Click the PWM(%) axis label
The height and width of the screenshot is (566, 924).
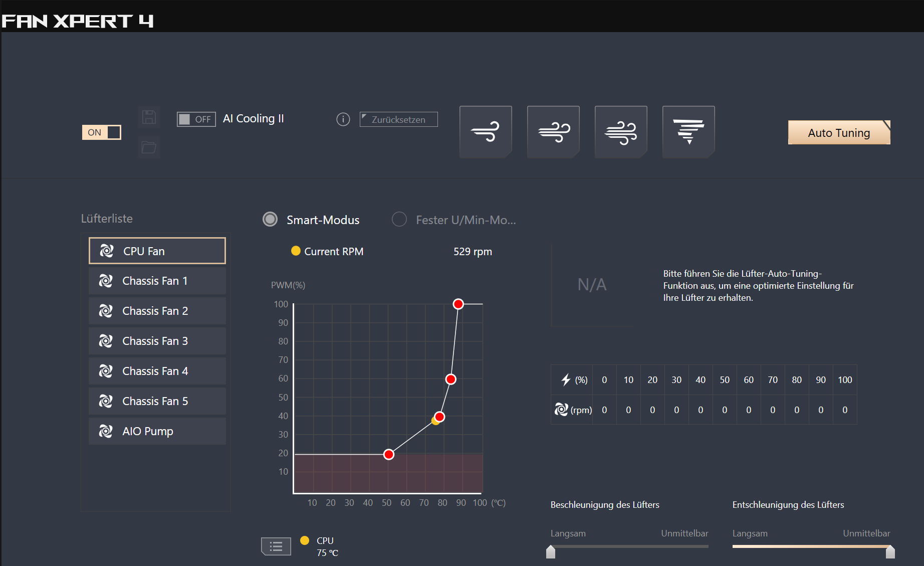pos(288,285)
